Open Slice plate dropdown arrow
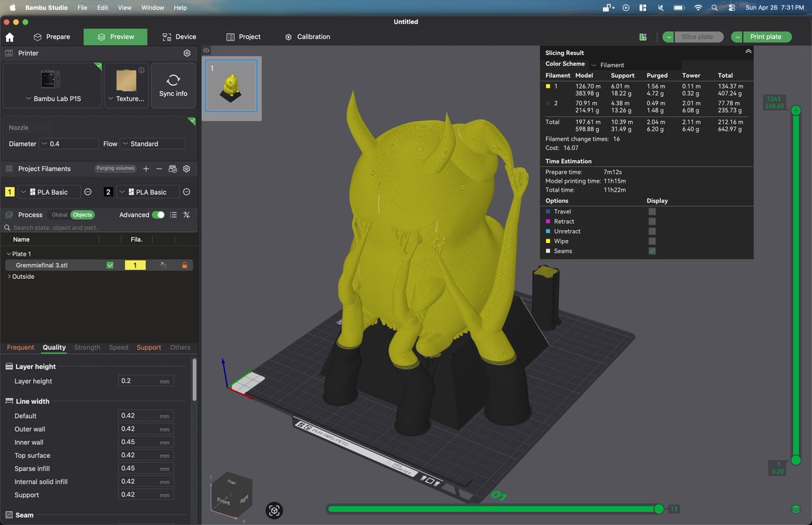The image size is (812, 525). tap(669, 37)
